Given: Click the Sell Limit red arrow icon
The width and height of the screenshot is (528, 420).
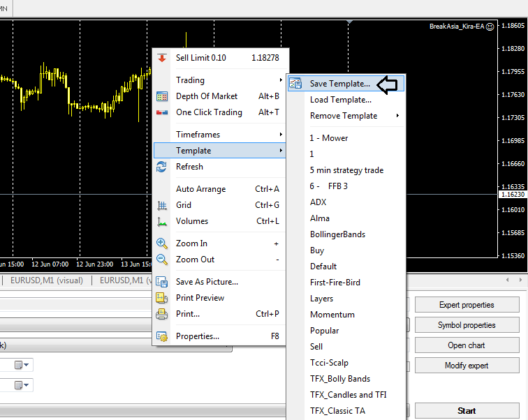Looking at the screenshot, I should pos(162,58).
